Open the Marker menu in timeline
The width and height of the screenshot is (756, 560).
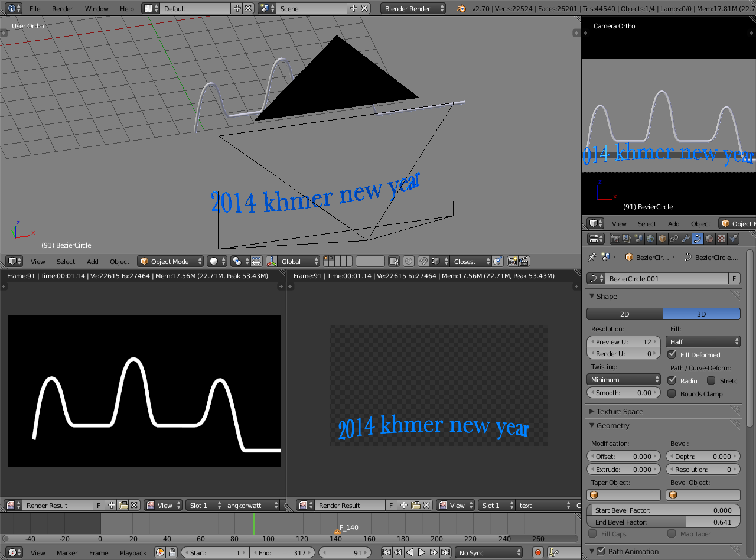pyautogui.click(x=67, y=553)
